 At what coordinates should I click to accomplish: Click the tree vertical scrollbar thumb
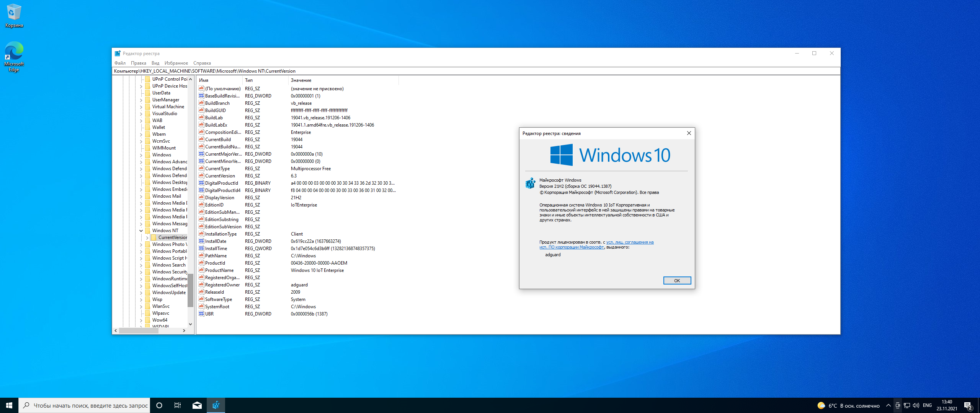190,290
